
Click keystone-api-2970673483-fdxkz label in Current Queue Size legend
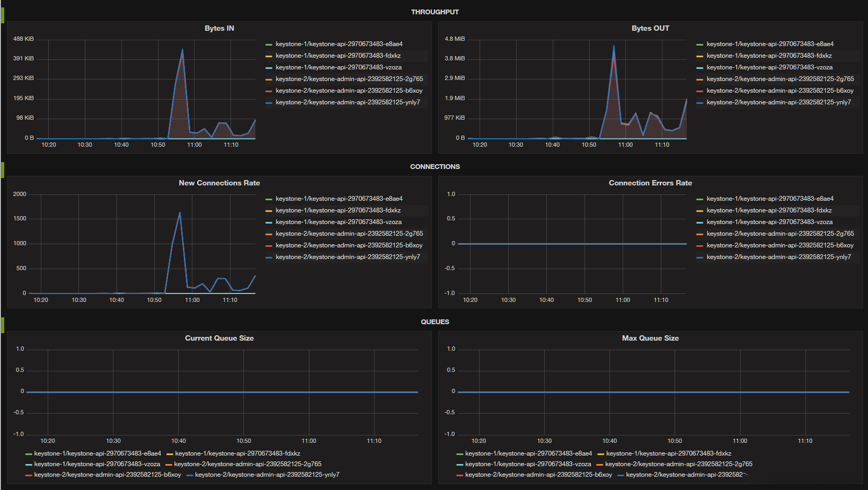click(x=237, y=453)
